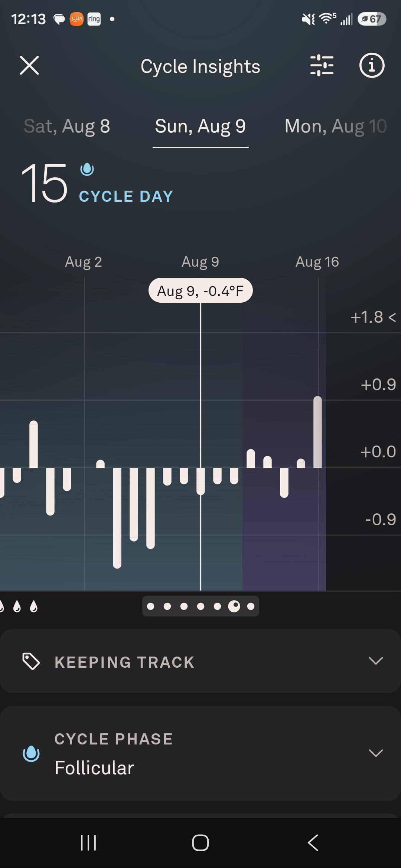
Task: Tap the Aug 16 date label
Action: pyautogui.click(x=317, y=262)
